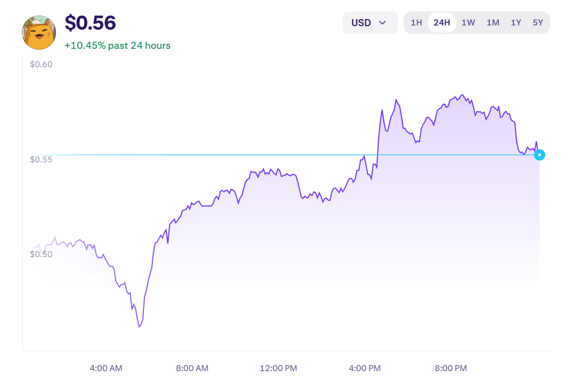This screenshot has width=569, height=392.
Task: Click the 4:00 AM time axis label
Action: 106,368
